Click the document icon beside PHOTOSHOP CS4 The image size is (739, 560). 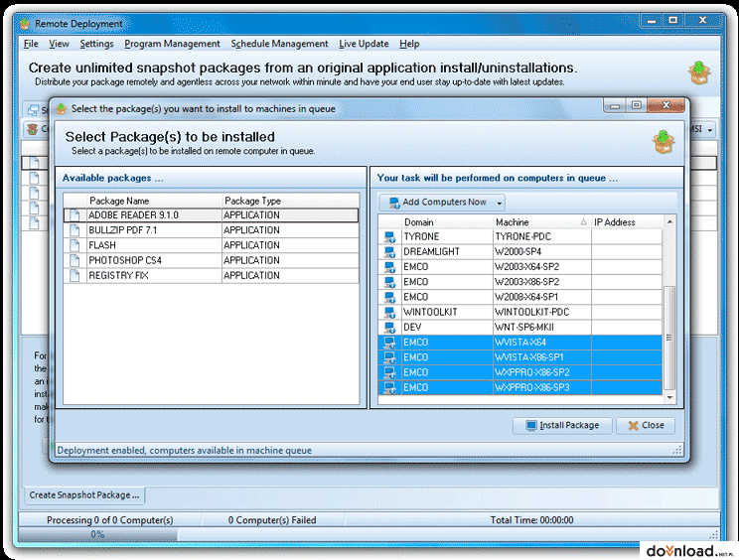click(74, 260)
